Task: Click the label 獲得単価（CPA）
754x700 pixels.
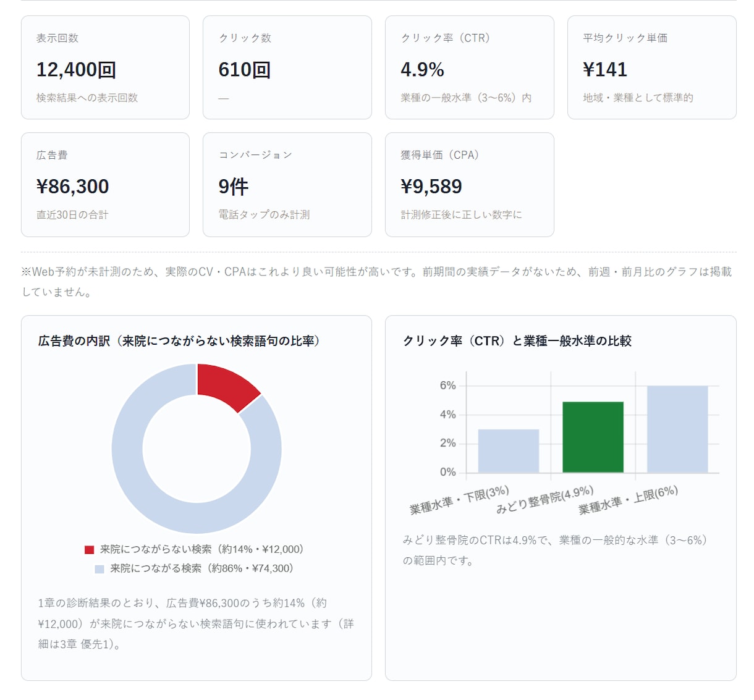Action: tap(440, 155)
